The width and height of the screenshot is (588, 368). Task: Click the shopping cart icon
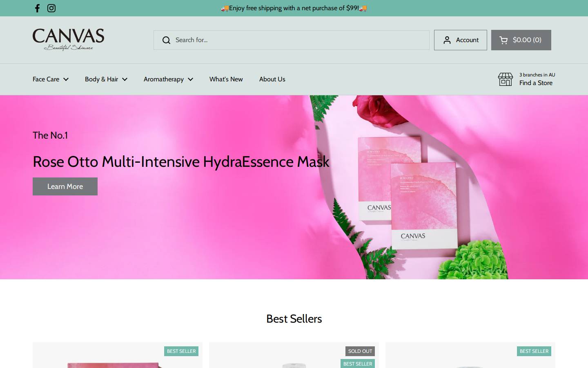503,40
